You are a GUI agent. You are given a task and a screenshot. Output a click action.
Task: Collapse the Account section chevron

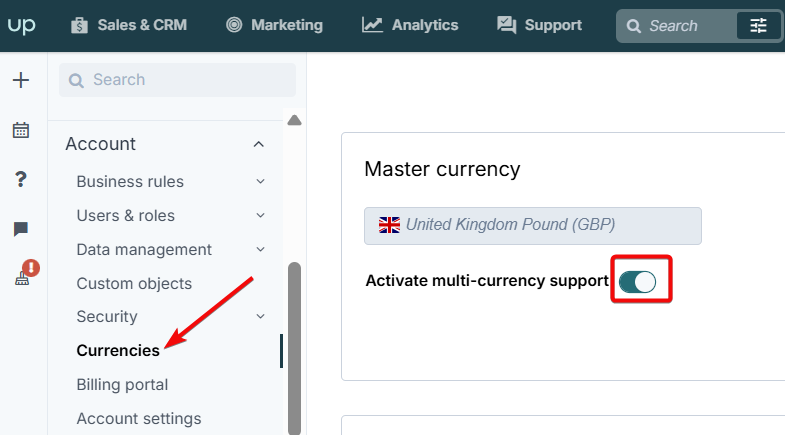click(x=258, y=144)
